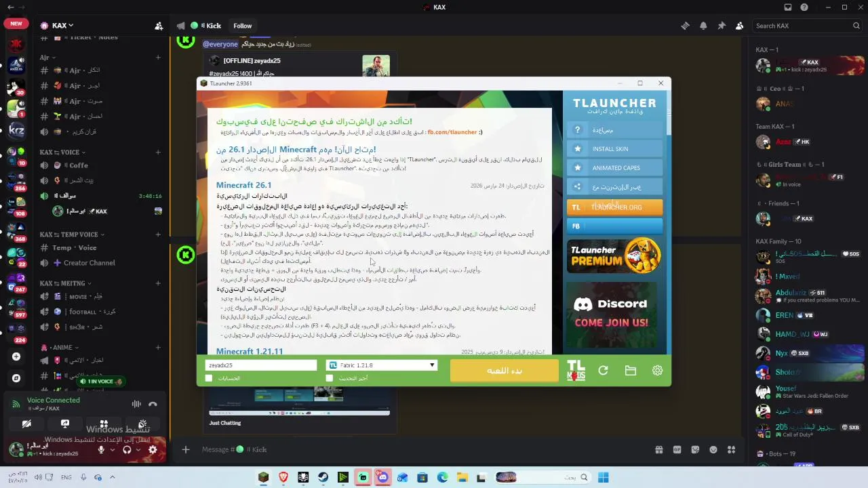Click the FB button in TLauncher
This screenshot has height=488, width=868.
[x=614, y=226]
